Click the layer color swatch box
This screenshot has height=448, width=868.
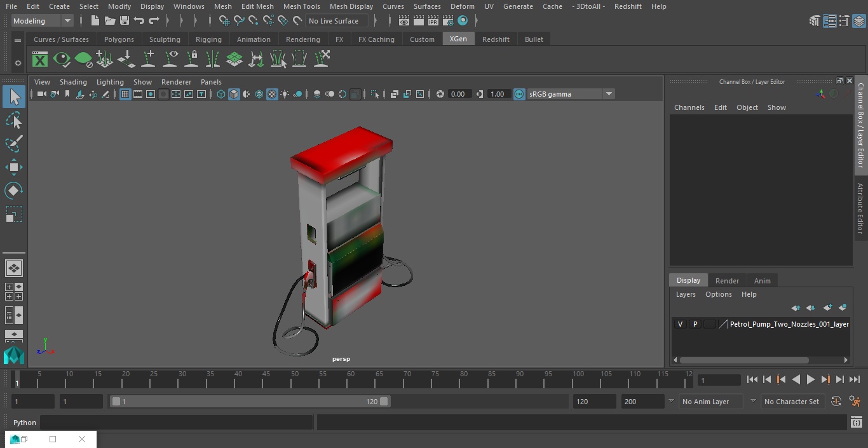coord(709,324)
